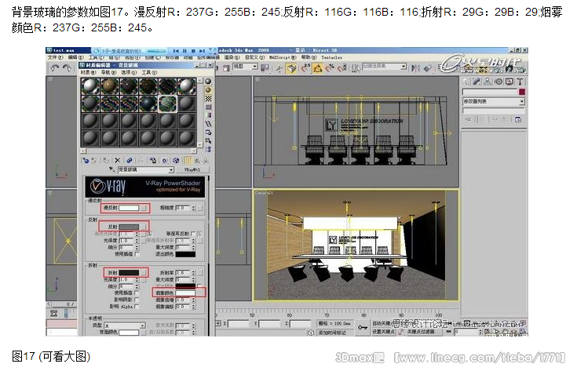The width and height of the screenshot is (588, 371).
Task: Click the 自动关键点 button
Action: coord(382,323)
